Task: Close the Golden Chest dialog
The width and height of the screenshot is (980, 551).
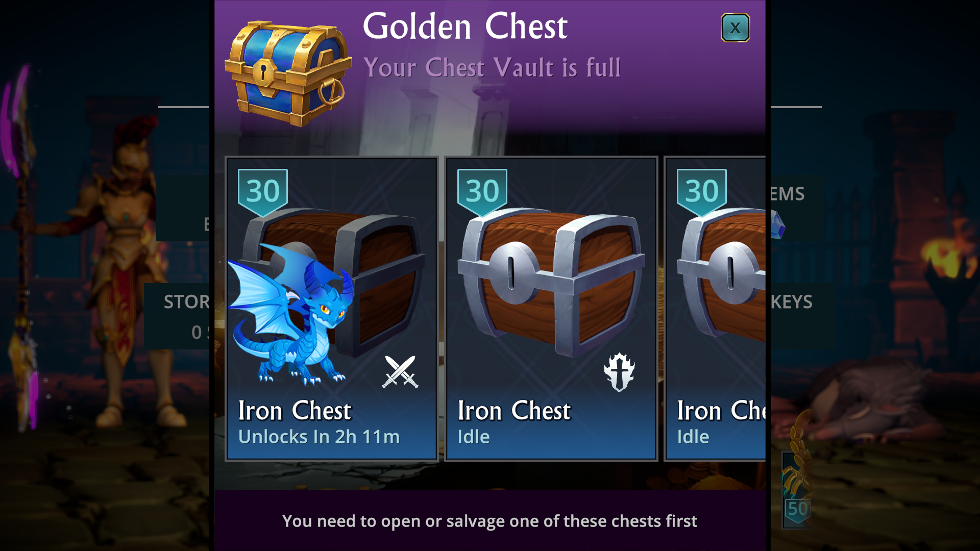Action: click(735, 28)
